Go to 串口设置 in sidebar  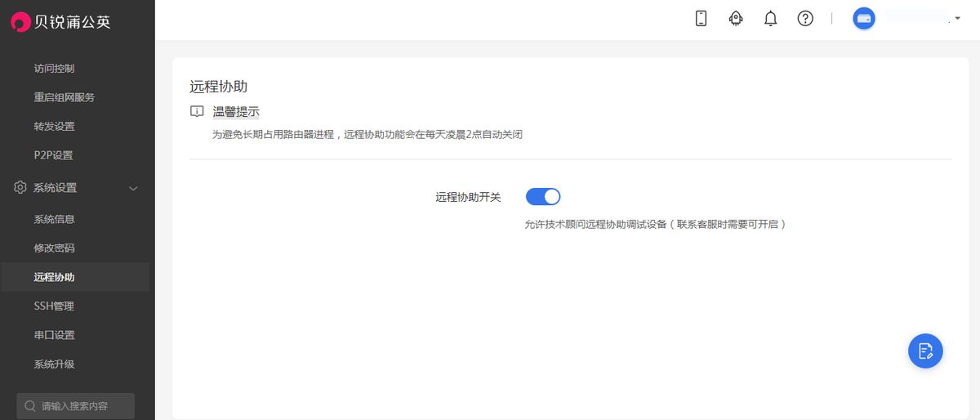click(x=54, y=335)
